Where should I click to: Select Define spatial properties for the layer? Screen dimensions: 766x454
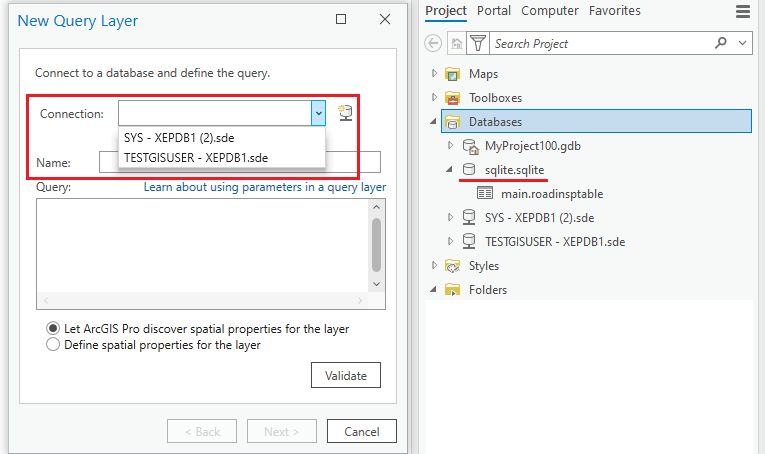tap(53, 345)
